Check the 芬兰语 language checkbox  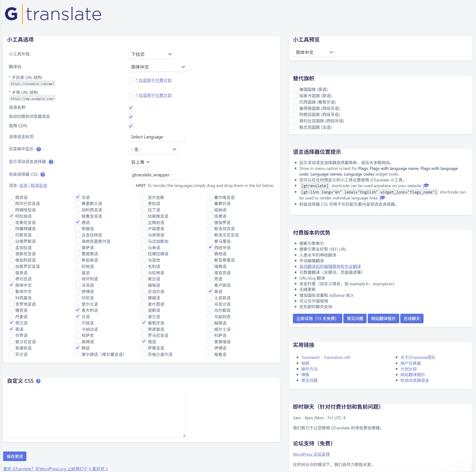pos(11,354)
